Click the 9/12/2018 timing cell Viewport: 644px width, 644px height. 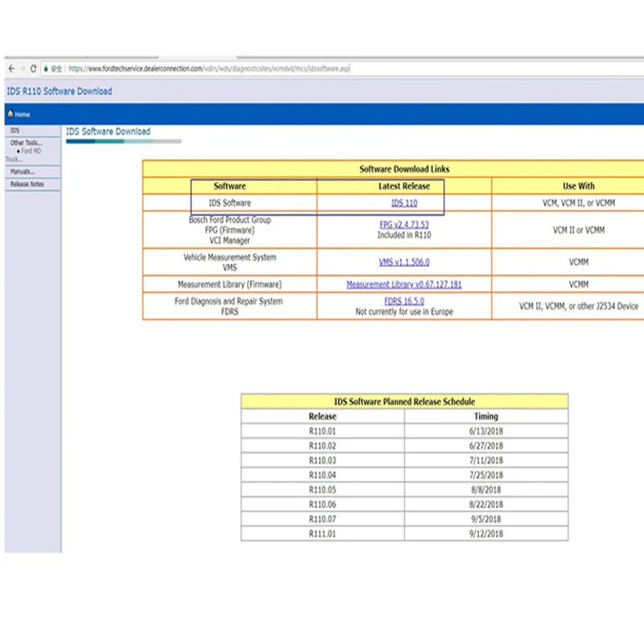pos(486,534)
